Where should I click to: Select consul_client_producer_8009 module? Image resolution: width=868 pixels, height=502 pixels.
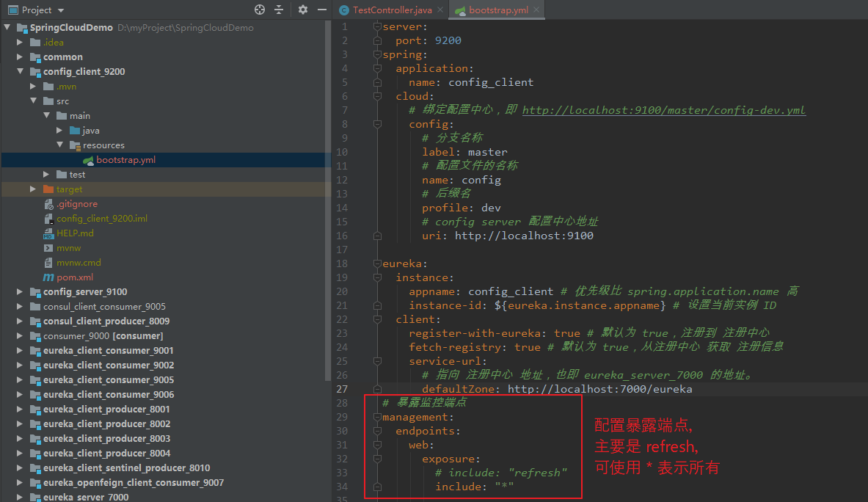106,321
